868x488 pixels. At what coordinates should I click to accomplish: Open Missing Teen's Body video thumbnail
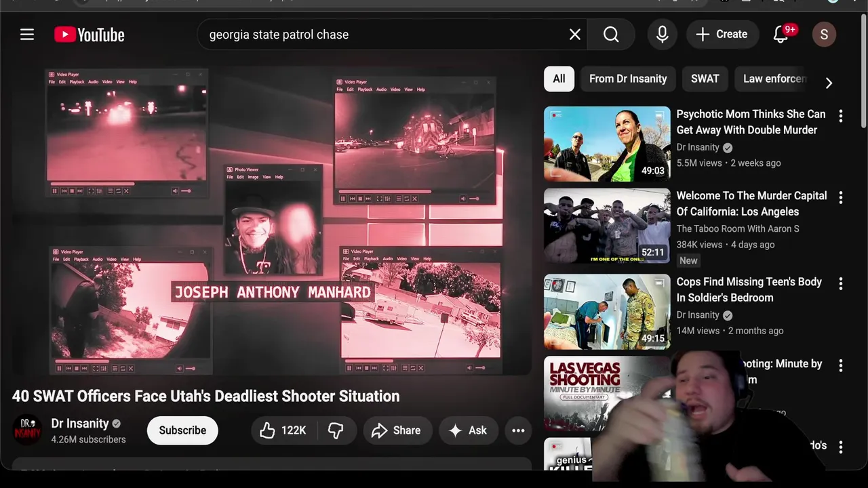click(607, 312)
